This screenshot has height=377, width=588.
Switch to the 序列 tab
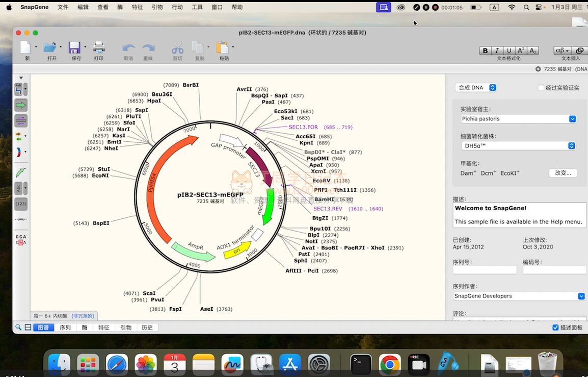tap(65, 328)
